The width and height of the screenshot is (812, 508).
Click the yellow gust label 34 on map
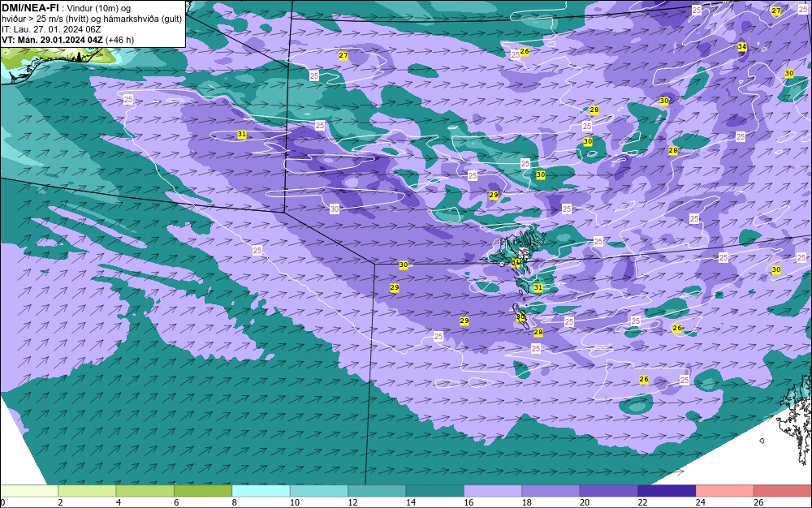(742, 46)
